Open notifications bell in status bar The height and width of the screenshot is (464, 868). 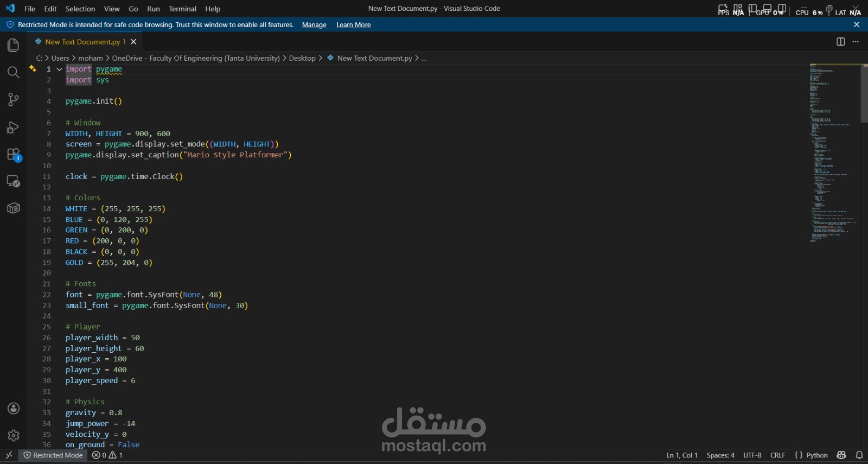tap(859, 455)
